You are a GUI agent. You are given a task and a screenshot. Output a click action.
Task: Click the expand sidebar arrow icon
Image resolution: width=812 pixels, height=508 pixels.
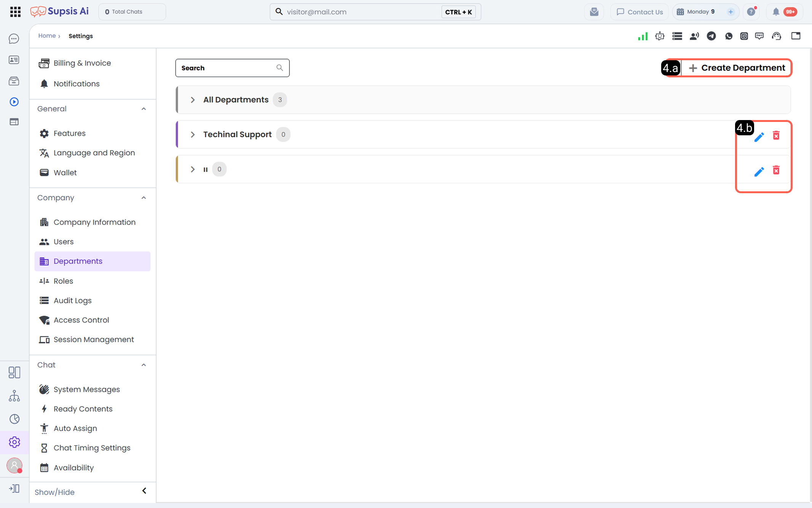14,488
